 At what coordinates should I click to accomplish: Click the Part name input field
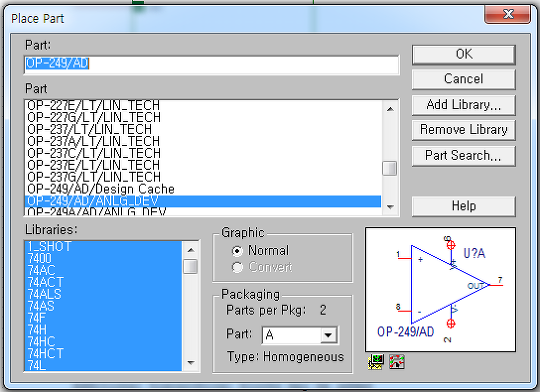pos(212,64)
